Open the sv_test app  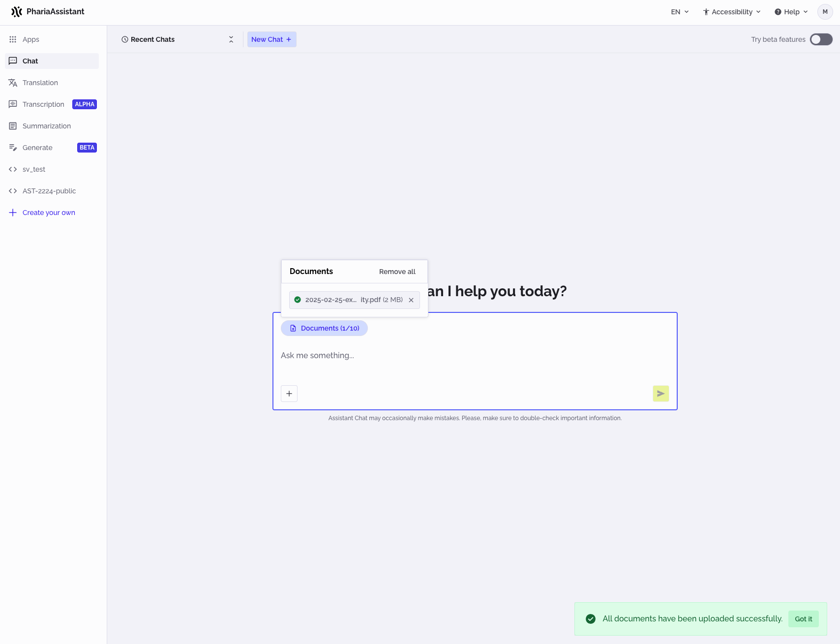(34, 169)
